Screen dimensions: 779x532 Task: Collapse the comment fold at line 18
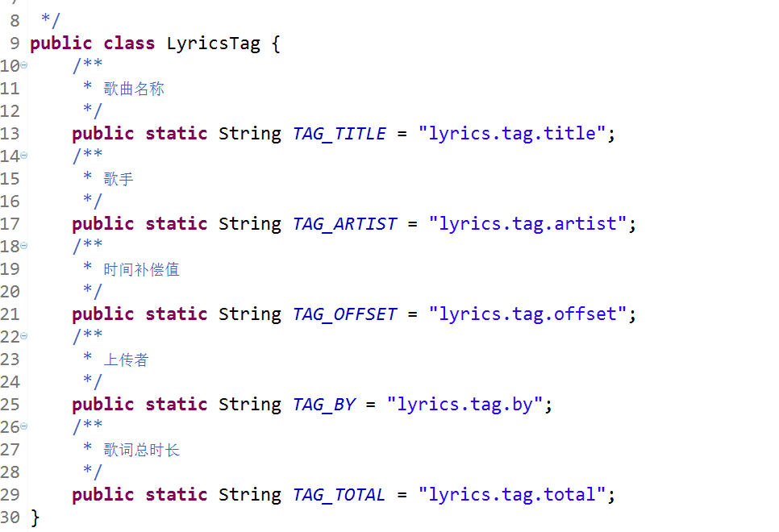click(x=23, y=246)
